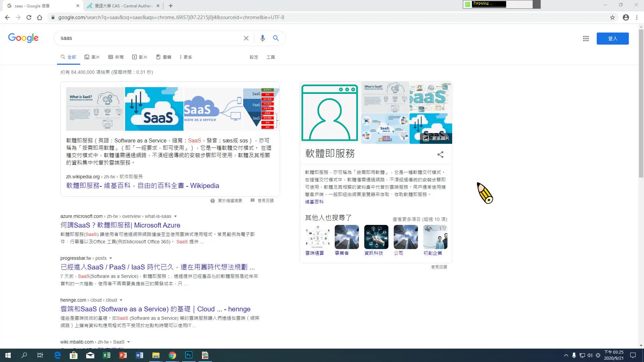
Task: Clear the search box with X
Action: [x=246, y=38]
